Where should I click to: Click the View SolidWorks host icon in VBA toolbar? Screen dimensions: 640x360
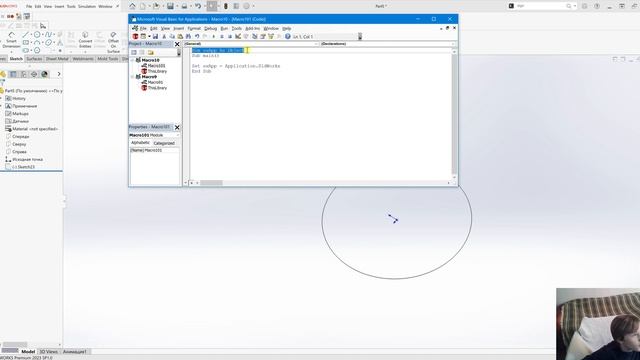tap(136, 37)
